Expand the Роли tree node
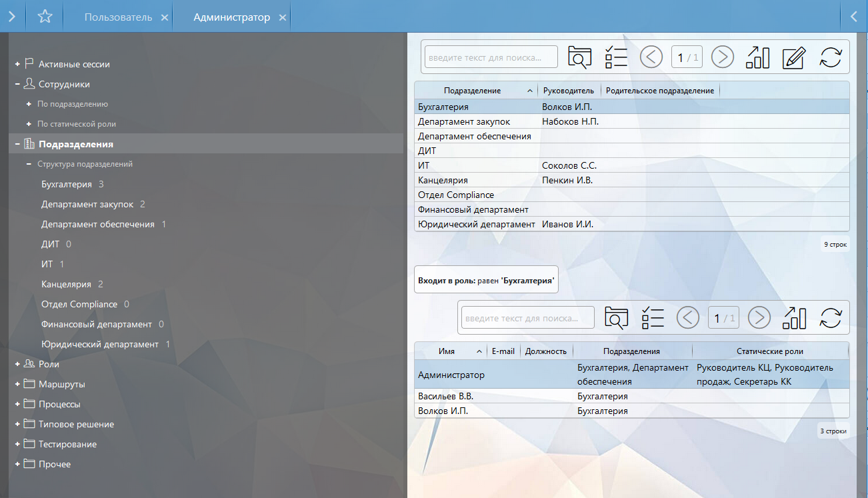This screenshot has width=868, height=498. pyautogui.click(x=17, y=364)
